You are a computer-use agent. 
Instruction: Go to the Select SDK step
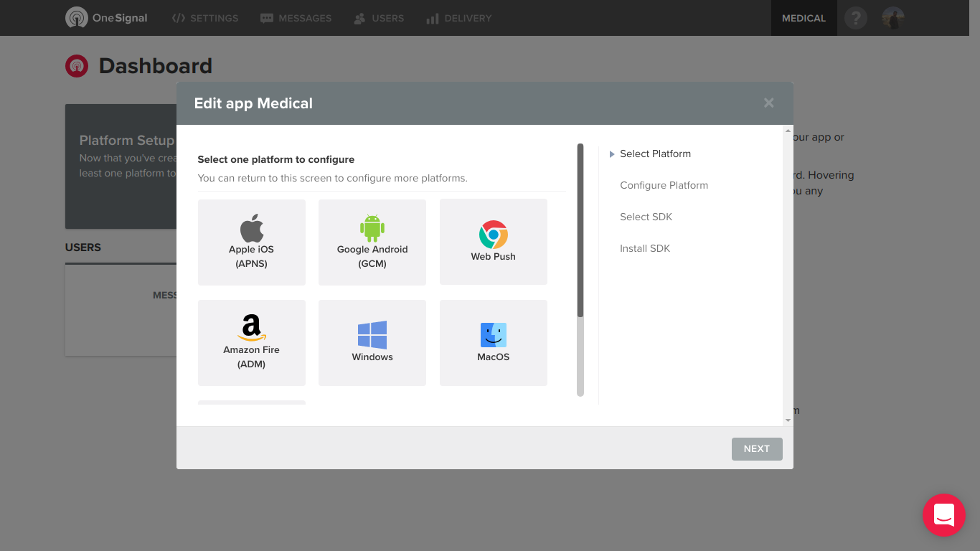tap(646, 217)
